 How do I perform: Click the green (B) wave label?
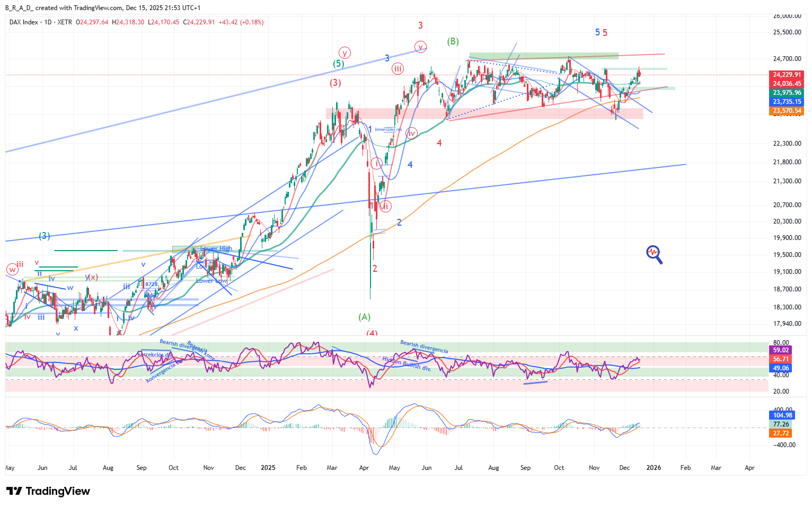click(x=453, y=41)
